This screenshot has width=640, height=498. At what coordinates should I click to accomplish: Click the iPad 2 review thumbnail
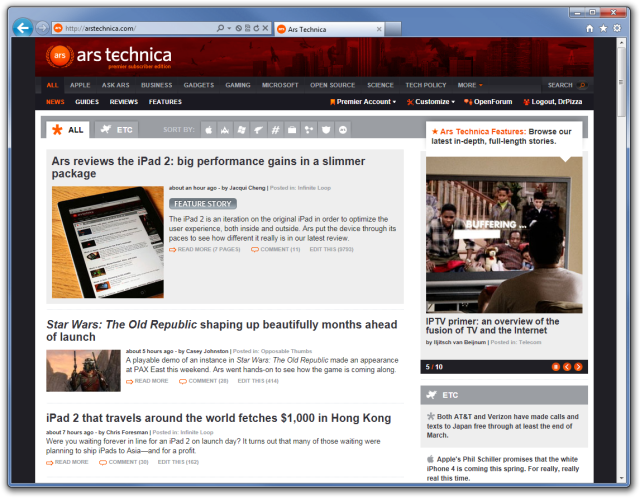[108, 242]
